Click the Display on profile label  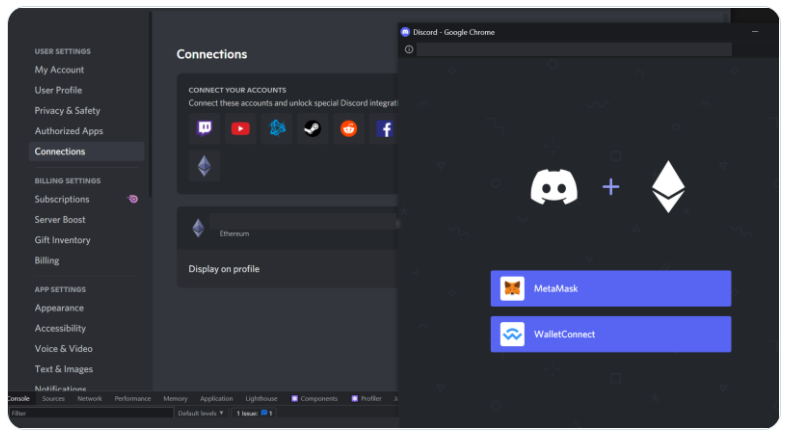click(x=224, y=269)
